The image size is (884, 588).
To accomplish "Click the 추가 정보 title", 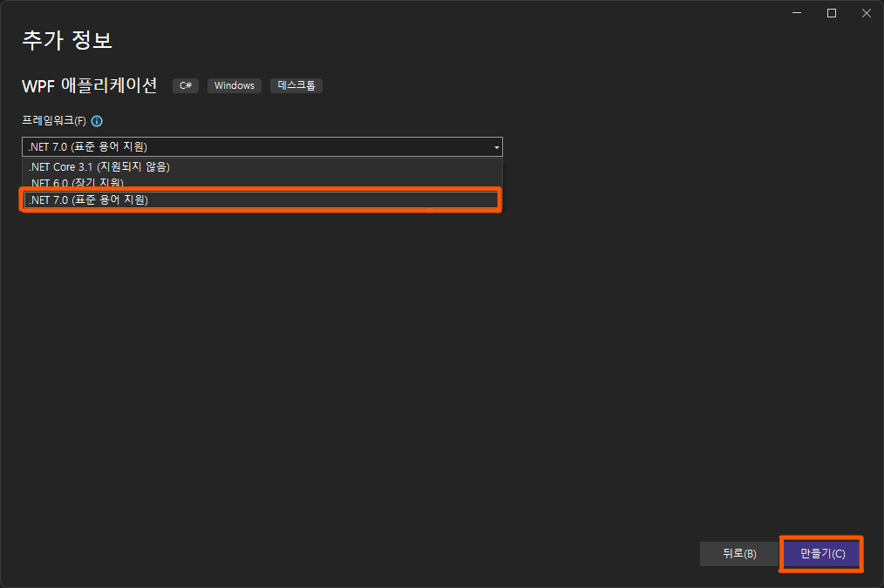I will (67, 40).
